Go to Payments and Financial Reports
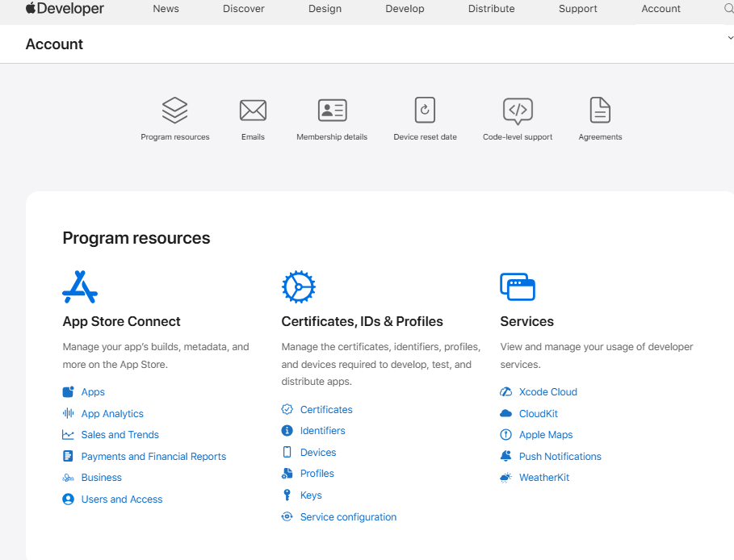This screenshot has width=734, height=560. point(153,456)
